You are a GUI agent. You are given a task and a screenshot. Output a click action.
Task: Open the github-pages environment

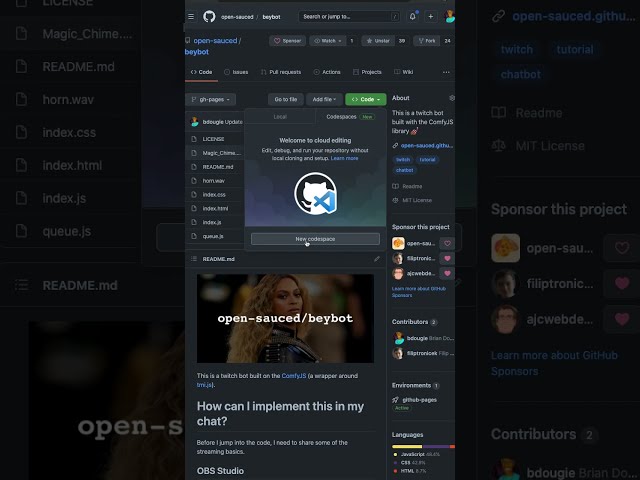pyautogui.click(x=420, y=400)
